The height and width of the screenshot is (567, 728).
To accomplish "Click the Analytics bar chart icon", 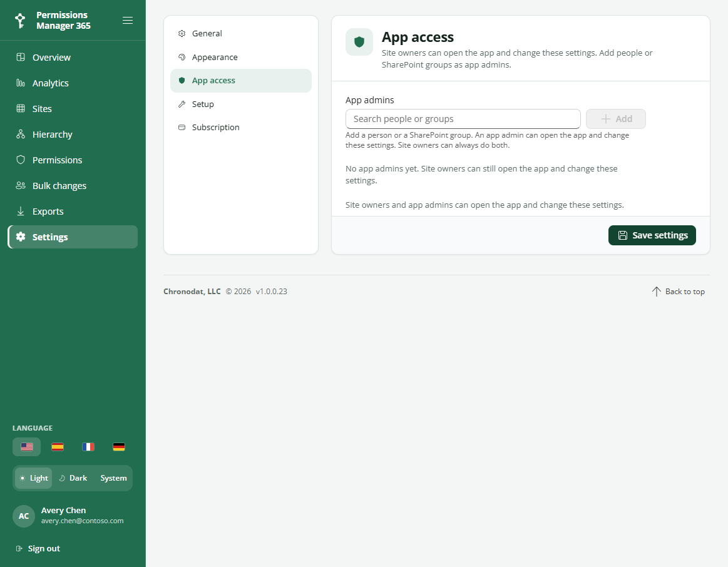I will pos(21,83).
